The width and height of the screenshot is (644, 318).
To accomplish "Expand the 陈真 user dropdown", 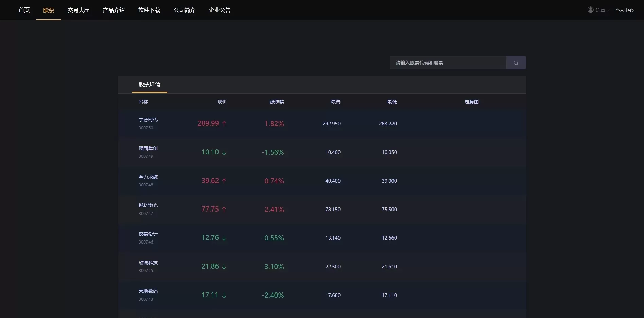I will click(x=602, y=10).
